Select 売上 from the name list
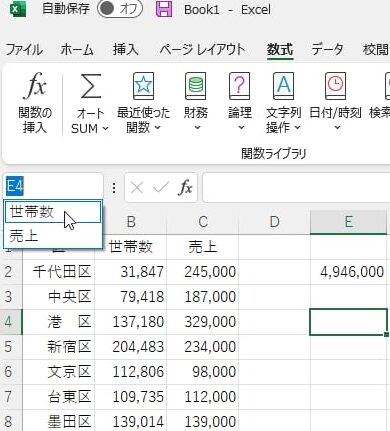390x431 pixels. click(x=53, y=236)
